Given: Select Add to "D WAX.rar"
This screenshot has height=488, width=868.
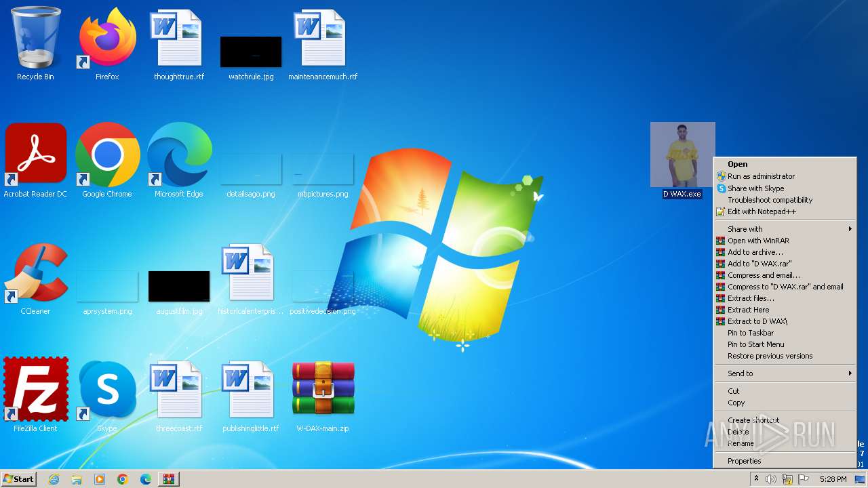Looking at the screenshot, I should coord(785,264).
